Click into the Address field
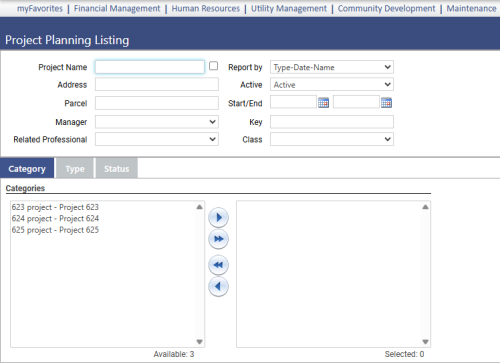Viewport: 500px width, 363px height. [157, 84]
